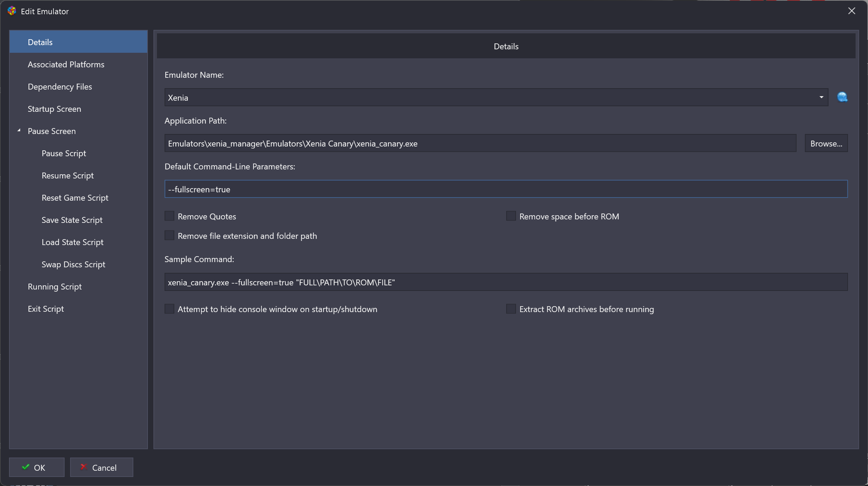Select the Details section
Screen dimensions: 868x486
click(78, 42)
